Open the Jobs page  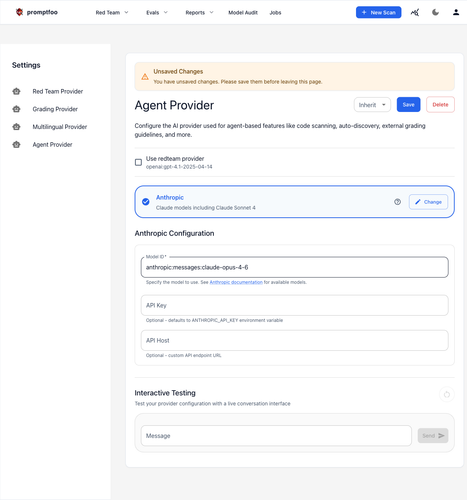[275, 13]
